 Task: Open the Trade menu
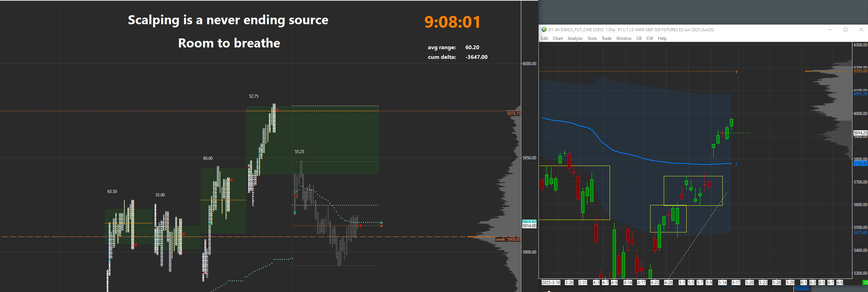pyautogui.click(x=607, y=38)
